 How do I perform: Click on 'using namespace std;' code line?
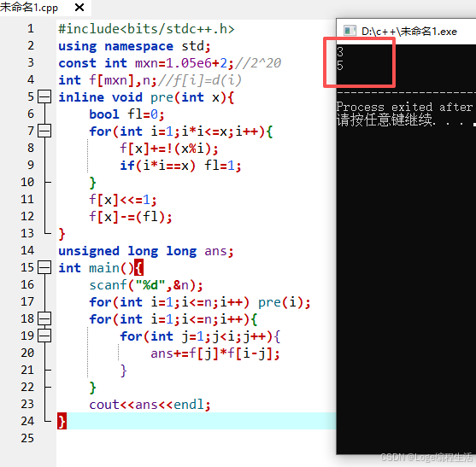pyautogui.click(x=134, y=46)
